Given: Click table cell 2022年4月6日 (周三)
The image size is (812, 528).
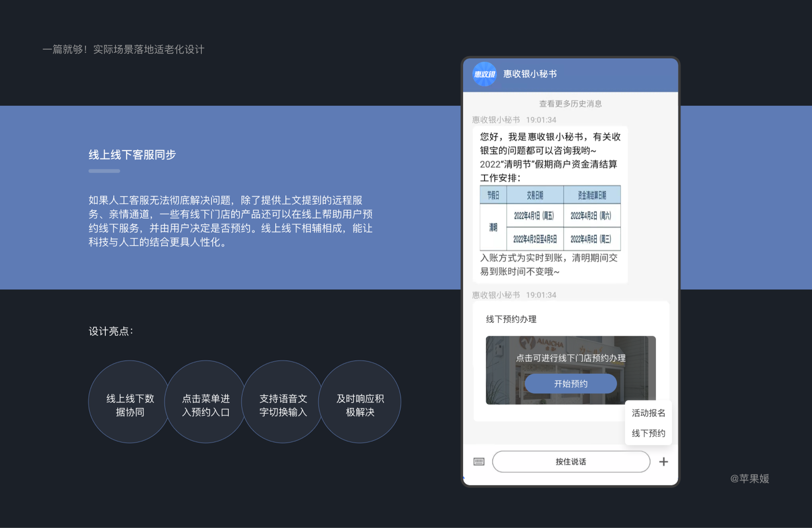Looking at the screenshot, I should pyautogui.click(x=592, y=239).
